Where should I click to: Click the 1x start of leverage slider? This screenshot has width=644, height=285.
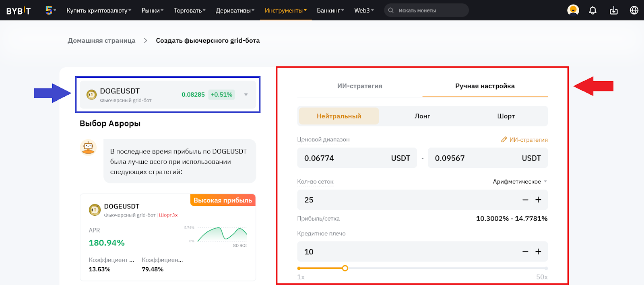(299, 268)
